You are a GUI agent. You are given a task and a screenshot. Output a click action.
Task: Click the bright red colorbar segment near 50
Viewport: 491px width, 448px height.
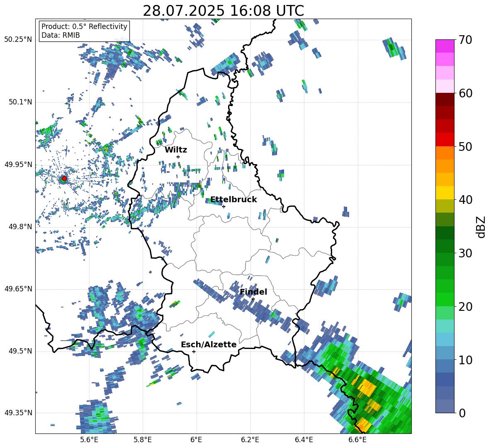coord(445,140)
